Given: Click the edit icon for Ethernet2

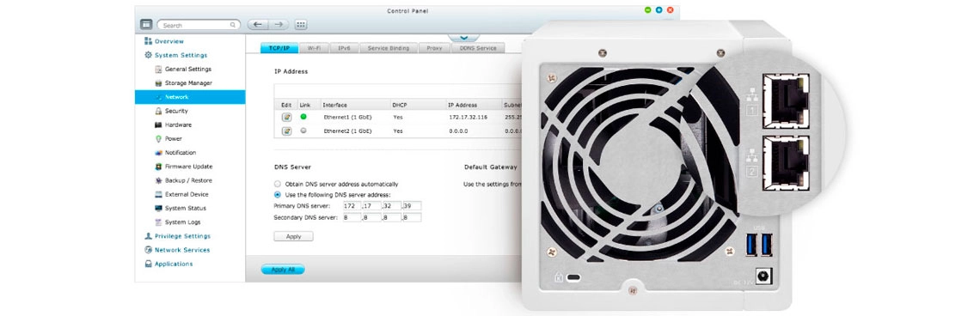Looking at the screenshot, I should tap(287, 131).
